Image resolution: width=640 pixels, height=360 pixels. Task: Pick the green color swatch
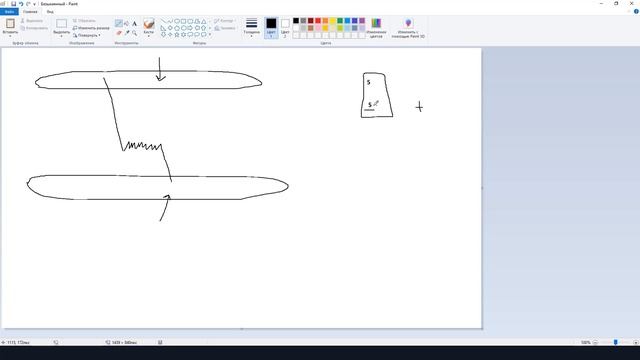340,21
